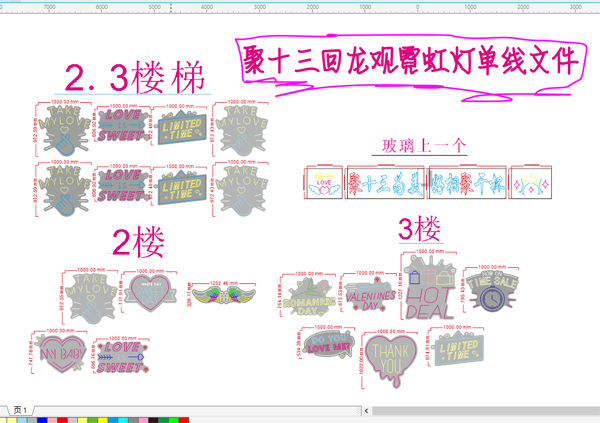
Task: Pick the sky blue palette swatch
Action: click(x=113, y=420)
